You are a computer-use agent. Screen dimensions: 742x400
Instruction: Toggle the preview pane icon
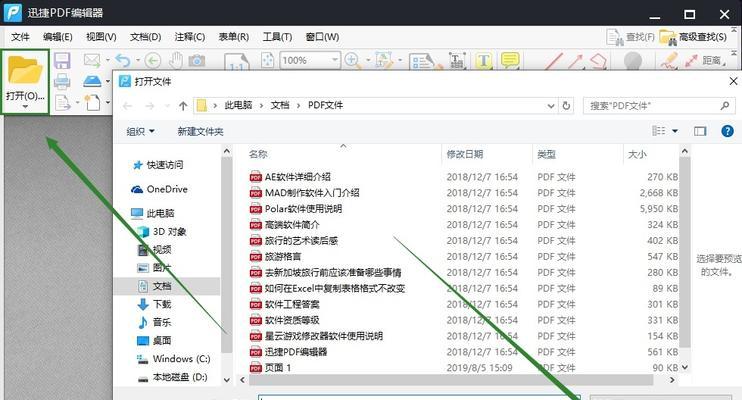coord(700,131)
